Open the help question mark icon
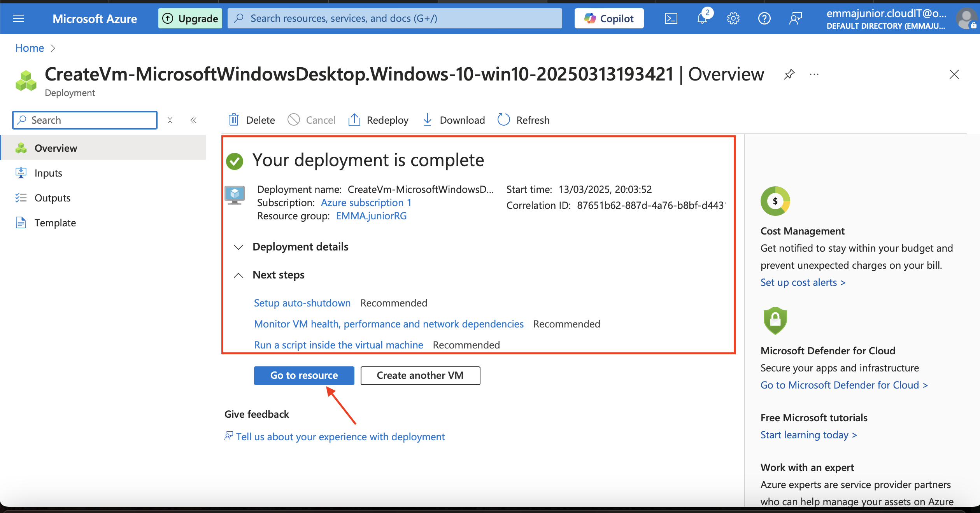The height and width of the screenshot is (513, 980). [x=764, y=18]
